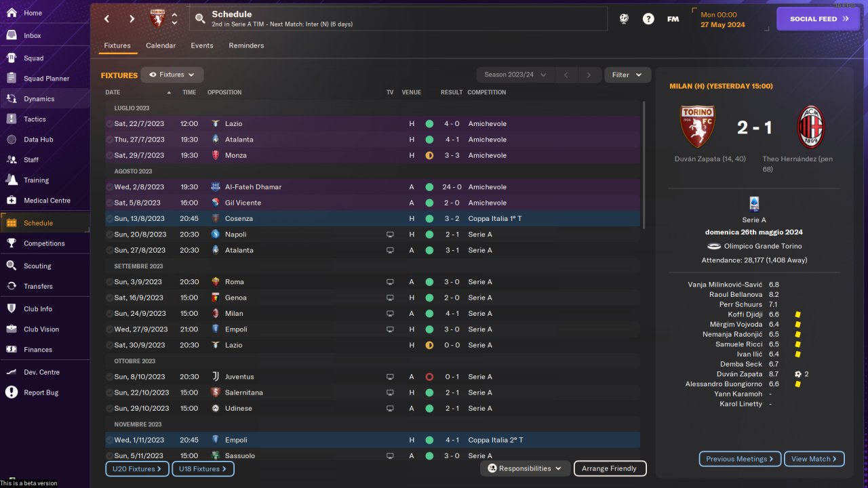Toggle the check mark beside Roma fixture
Image resolution: width=868 pixels, height=488 pixels.
click(x=110, y=282)
